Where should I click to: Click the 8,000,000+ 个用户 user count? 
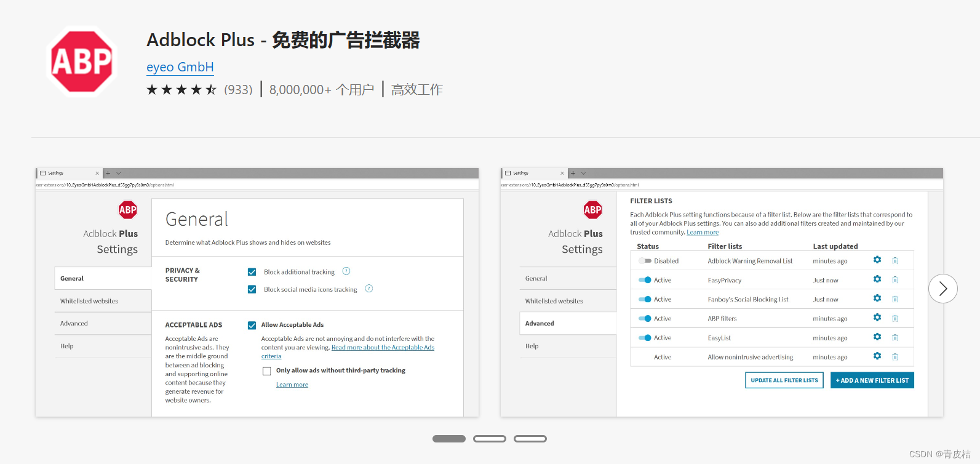(322, 90)
